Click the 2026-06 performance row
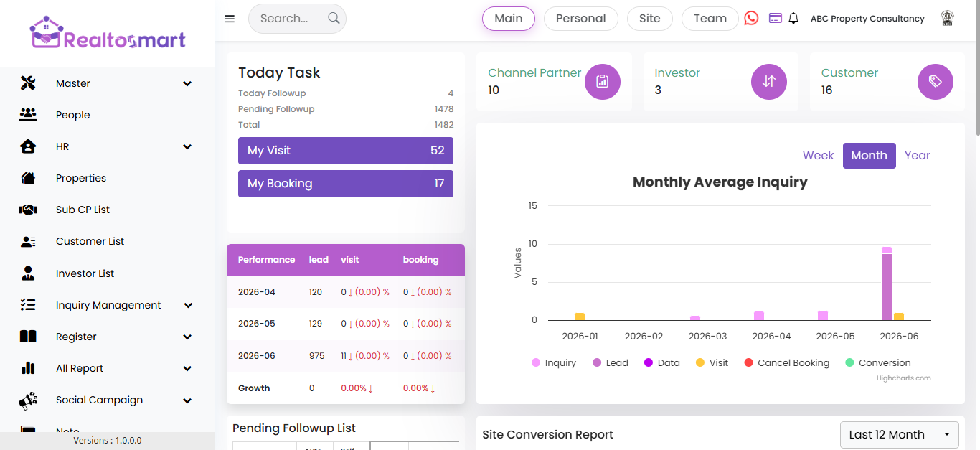The height and width of the screenshot is (450, 980). click(346, 356)
